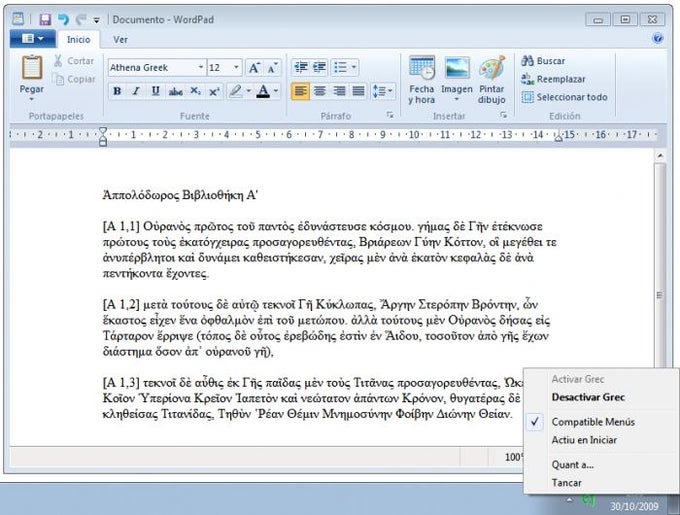The height and width of the screenshot is (515, 680).
Task: Apply text highlight color
Action: [235, 91]
